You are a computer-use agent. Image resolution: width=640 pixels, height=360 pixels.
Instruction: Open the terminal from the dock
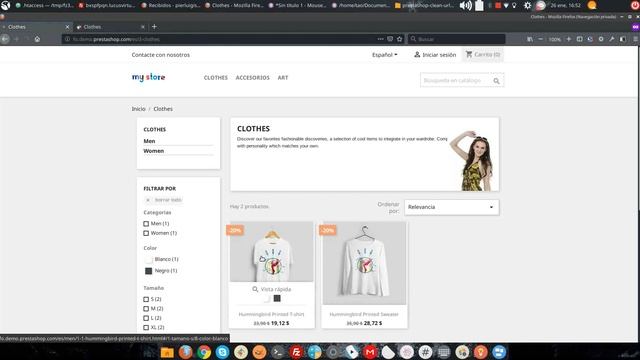click(x=278, y=352)
